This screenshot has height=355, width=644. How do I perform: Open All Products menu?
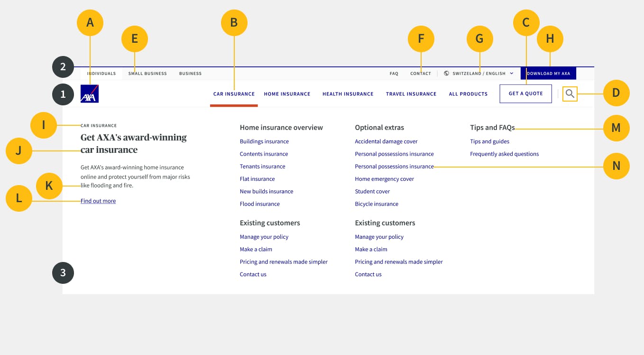[x=468, y=94]
